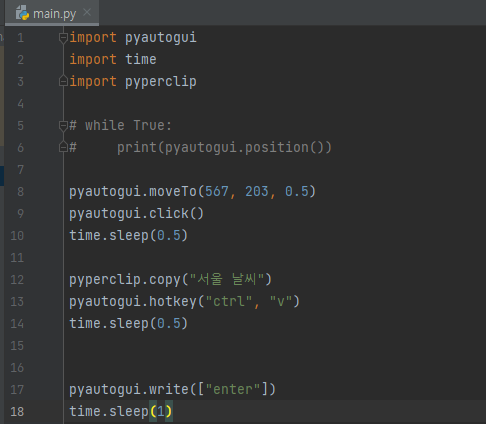Click 'time.sleep(1)' on line 18
The width and height of the screenshot is (486, 424).
pos(121,412)
